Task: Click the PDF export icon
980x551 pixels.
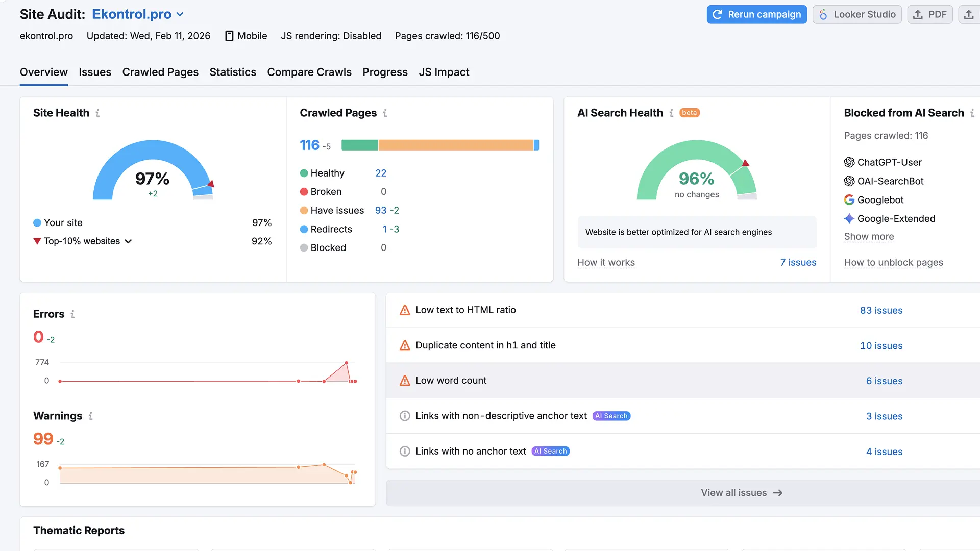Action: coord(918,14)
